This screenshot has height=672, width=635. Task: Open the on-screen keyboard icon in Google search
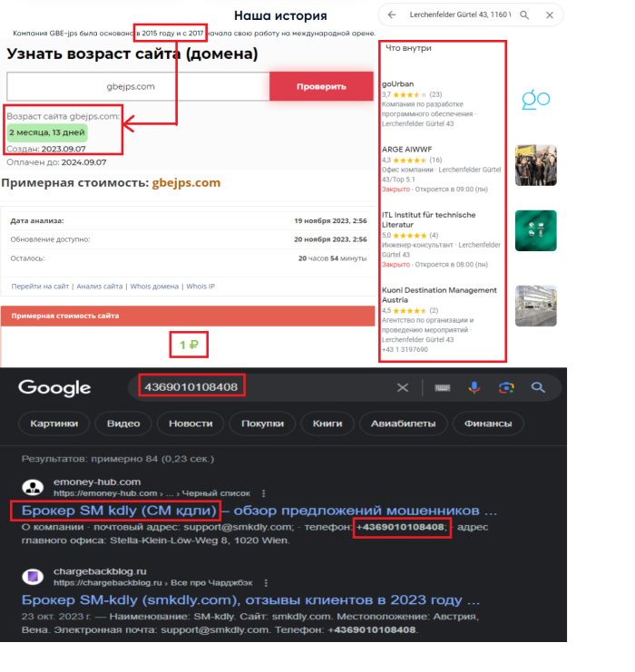click(x=443, y=388)
